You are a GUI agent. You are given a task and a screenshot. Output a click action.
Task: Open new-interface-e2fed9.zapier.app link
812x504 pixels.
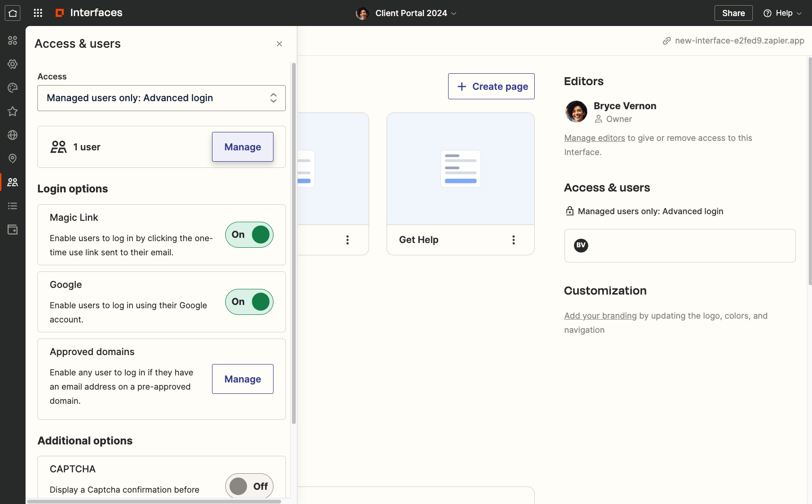pos(740,41)
